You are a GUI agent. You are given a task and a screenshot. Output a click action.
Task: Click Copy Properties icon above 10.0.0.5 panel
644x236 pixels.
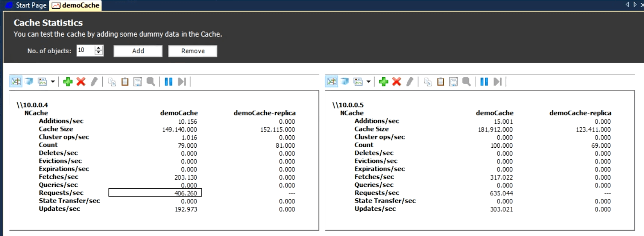[x=427, y=82]
